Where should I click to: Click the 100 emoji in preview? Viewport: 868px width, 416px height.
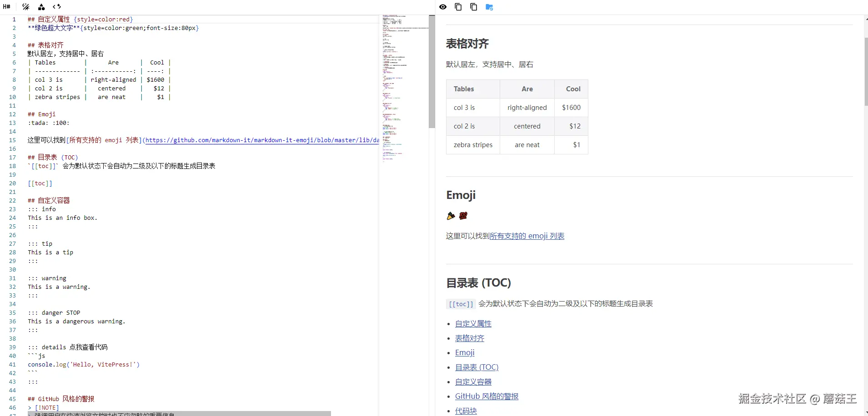[463, 216]
